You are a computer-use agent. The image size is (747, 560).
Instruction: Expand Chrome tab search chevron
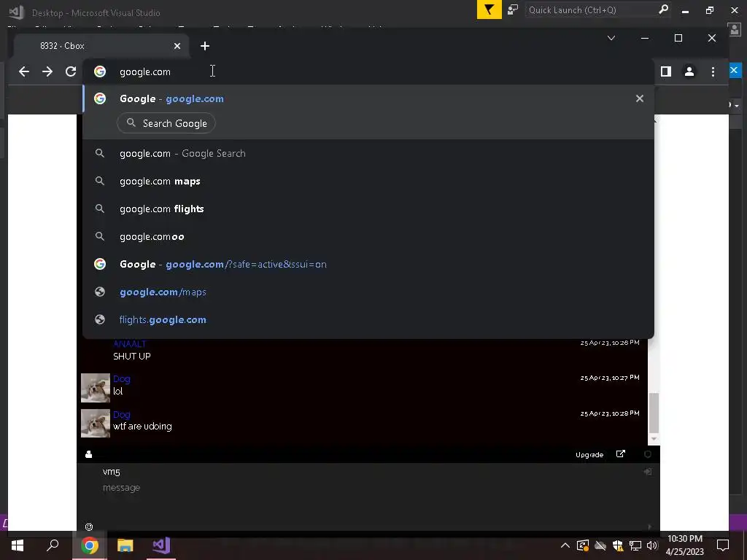(611, 38)
